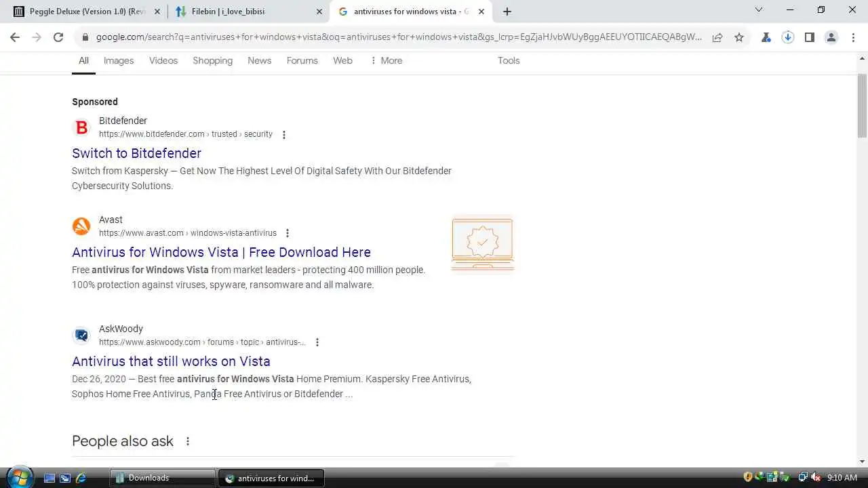Click the scrollbar up arrow

(863, 59)
